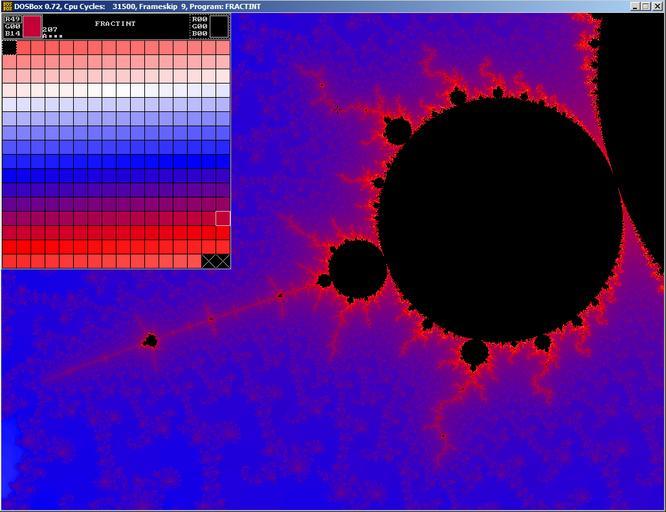The height and width of the screenshot is (512, 666).
Task: Click the R49 red value in the left editor
Action: click(12, 19)
